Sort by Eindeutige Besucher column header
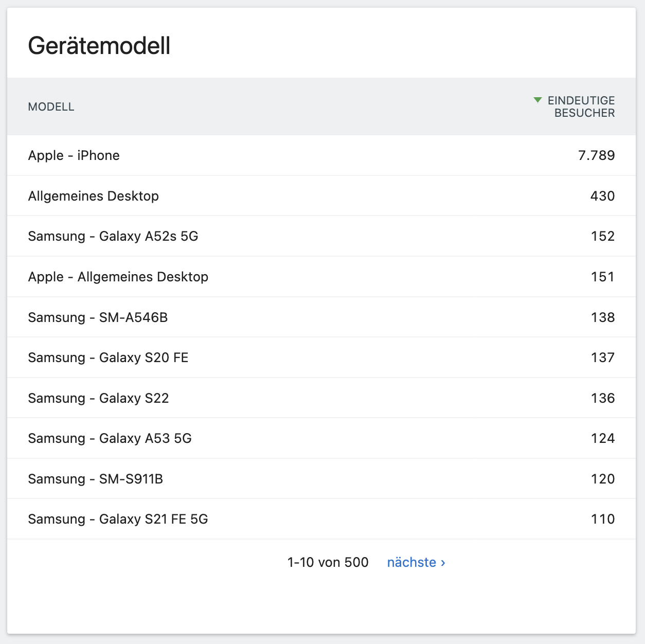The height and width of the screenshot is (644, 645). pos(581,106)
